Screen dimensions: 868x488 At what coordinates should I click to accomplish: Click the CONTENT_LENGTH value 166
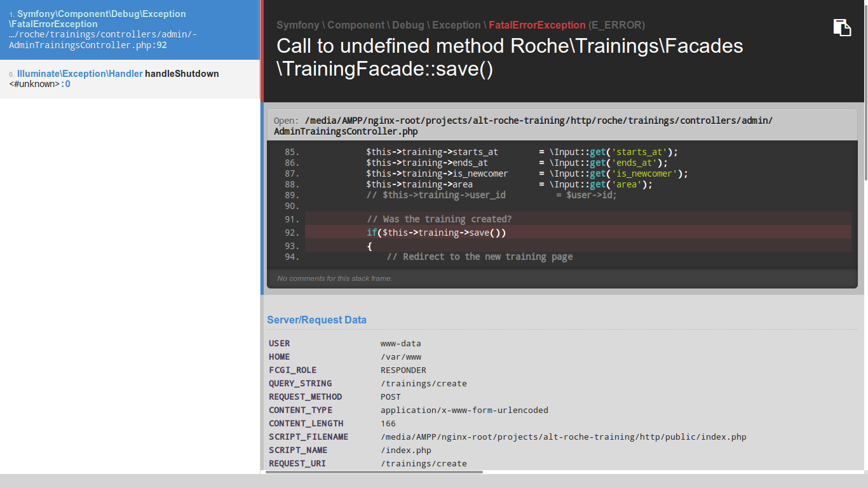(388, 423)
